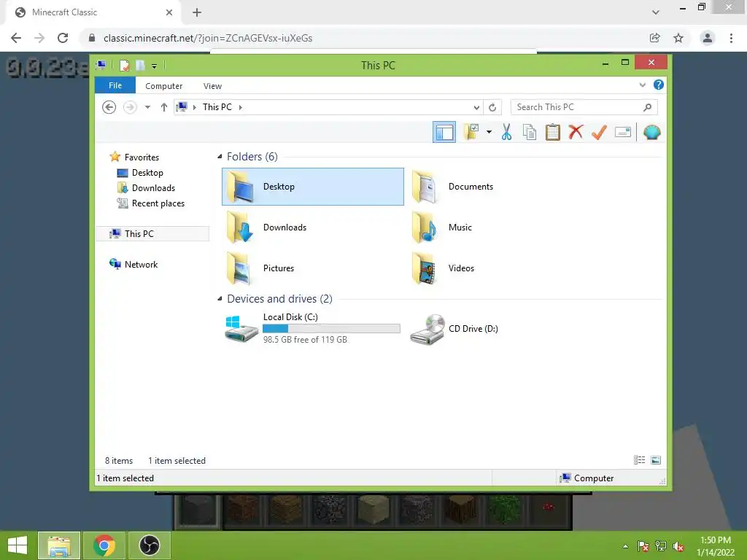
Task: Open the address bar history dropdown
Action: pos(476,108)
